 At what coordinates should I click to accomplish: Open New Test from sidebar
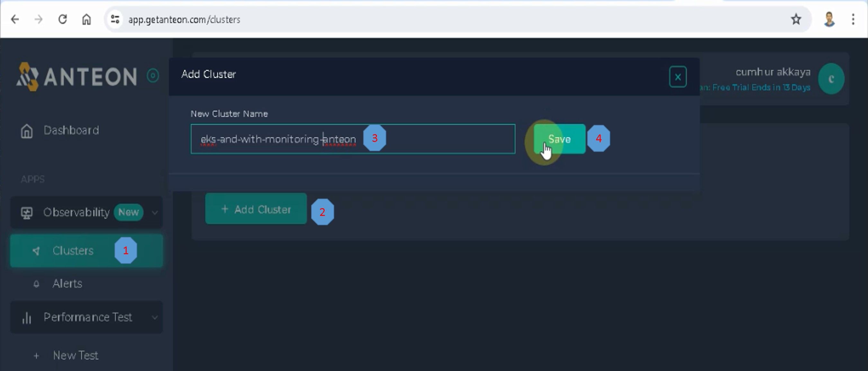pyautogui.click(x=76, y=355)
